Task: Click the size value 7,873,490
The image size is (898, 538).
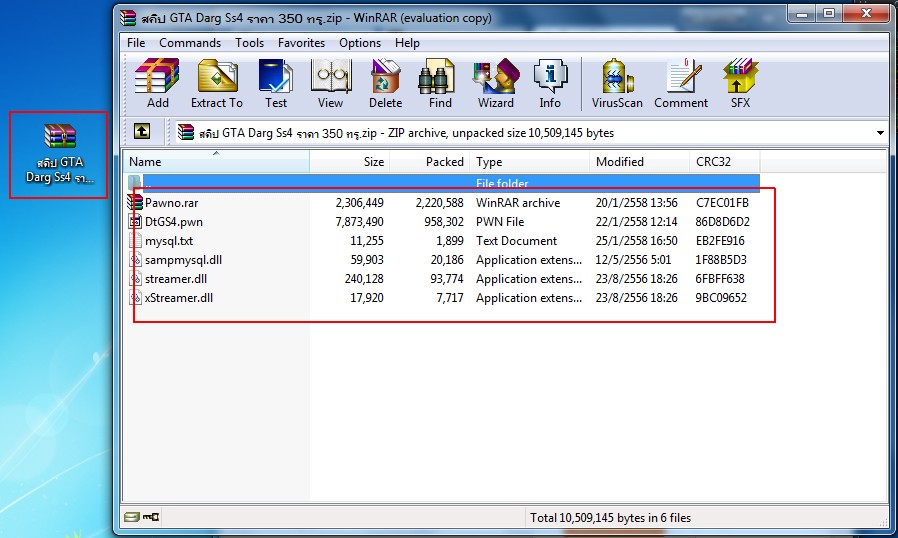Action: 360,222
